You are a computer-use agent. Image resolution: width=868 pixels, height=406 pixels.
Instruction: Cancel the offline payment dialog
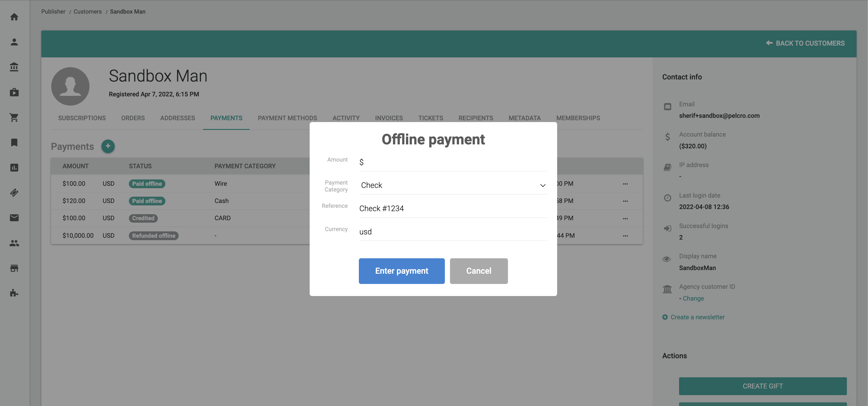pyautogui.click(x=478, y=271)
